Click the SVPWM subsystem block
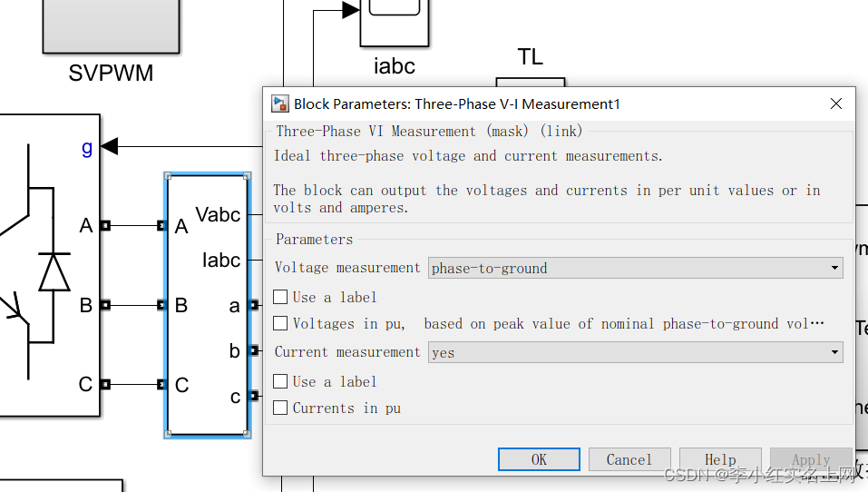 coord(112,25)
